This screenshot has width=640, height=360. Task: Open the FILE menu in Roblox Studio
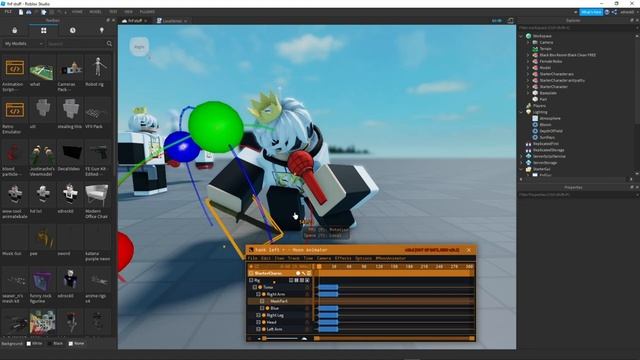tap(8, 12)
